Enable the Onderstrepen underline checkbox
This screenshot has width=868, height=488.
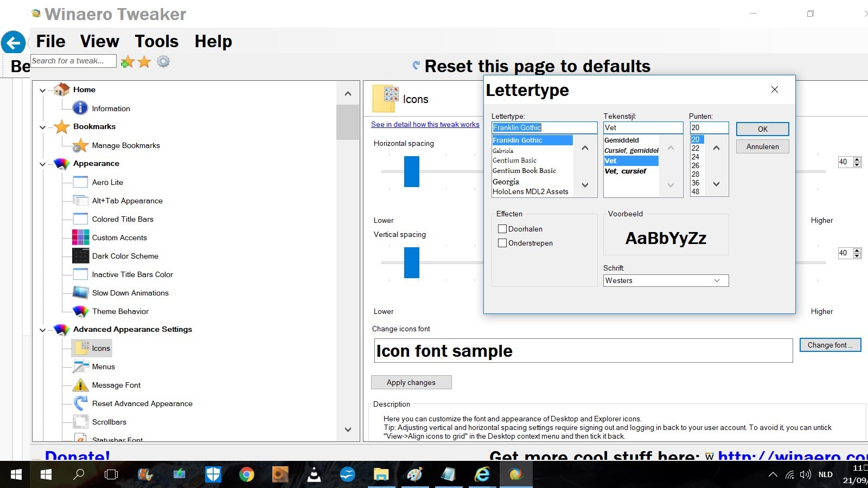[x=502, y=243]
